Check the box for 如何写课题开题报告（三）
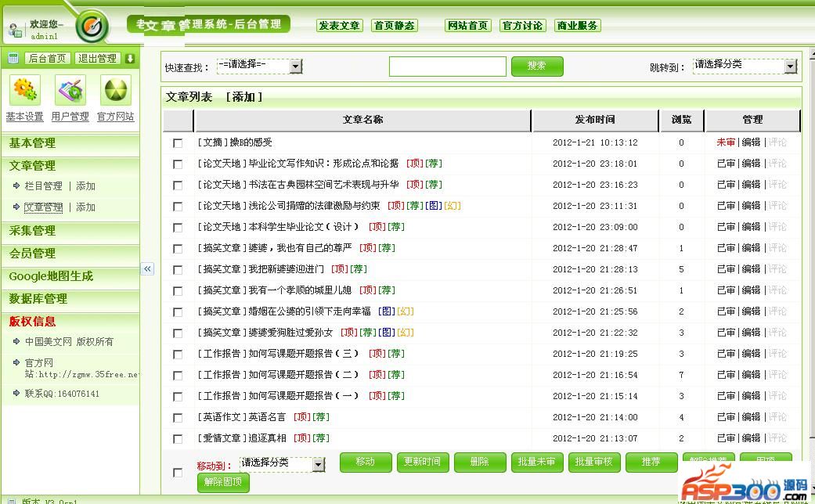This screenshot has width=815, height=504. click(x=178, y=355)
